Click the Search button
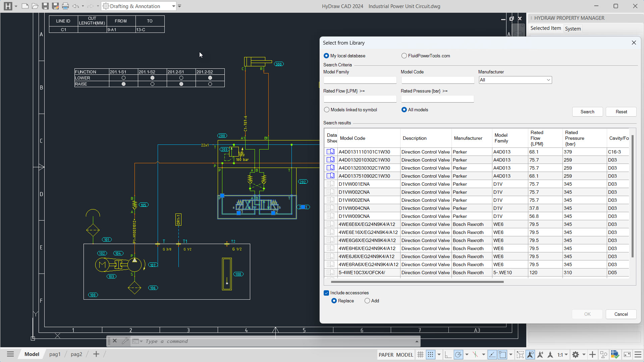The height and width of the screenshot is (362, 644). [587, 112]
